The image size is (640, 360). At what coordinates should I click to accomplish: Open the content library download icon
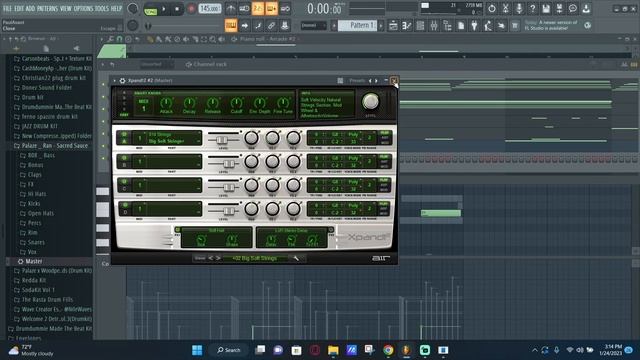click(586, 8)
